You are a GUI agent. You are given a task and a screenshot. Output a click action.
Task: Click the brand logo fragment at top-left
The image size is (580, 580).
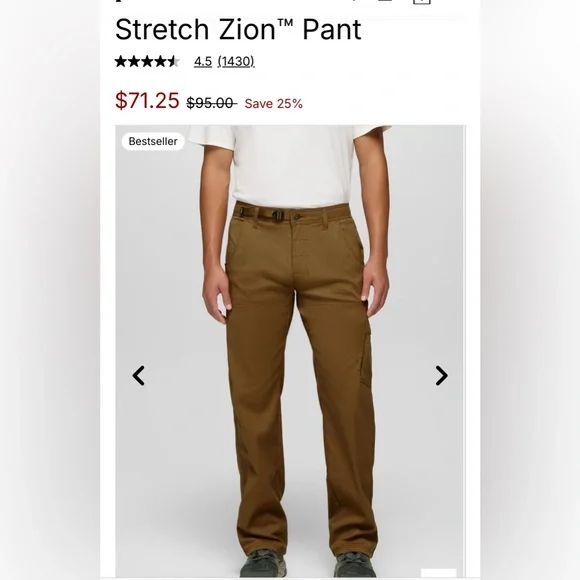click(x=118, y=1)
